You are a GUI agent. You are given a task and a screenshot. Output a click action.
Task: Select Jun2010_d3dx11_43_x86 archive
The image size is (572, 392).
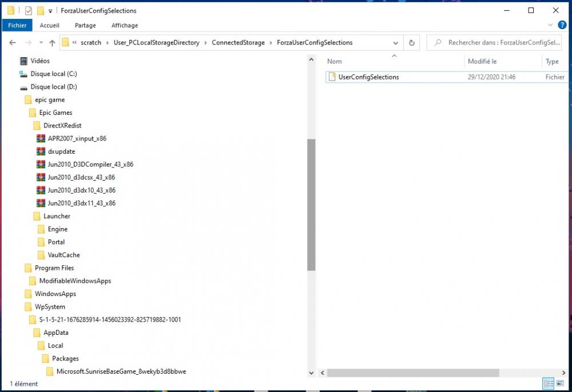(x=81, y=203)
